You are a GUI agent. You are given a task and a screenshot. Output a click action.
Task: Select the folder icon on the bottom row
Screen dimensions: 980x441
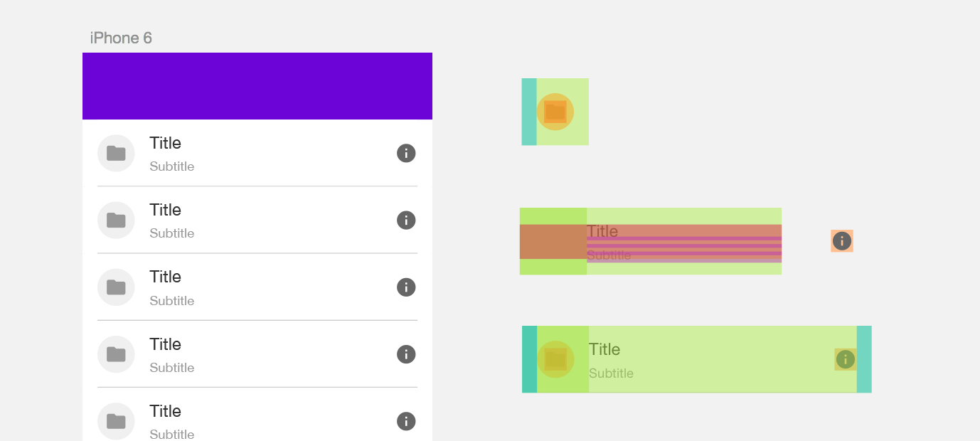116,421
